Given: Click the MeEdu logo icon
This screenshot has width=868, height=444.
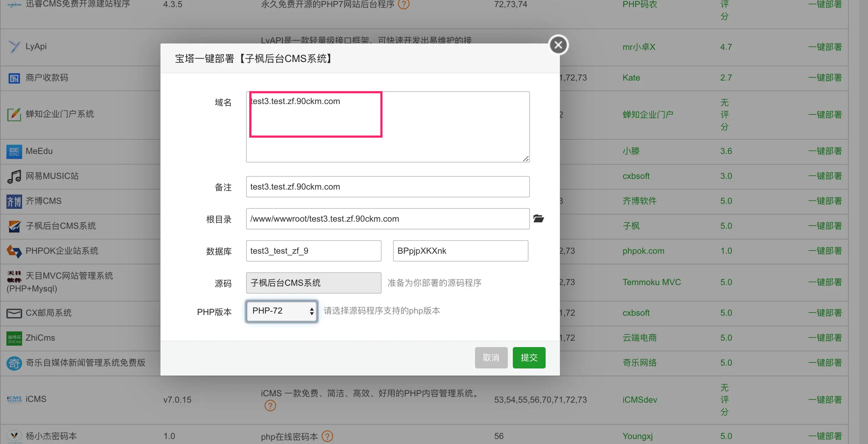Looking at the screenshot, I should [14, 151].
